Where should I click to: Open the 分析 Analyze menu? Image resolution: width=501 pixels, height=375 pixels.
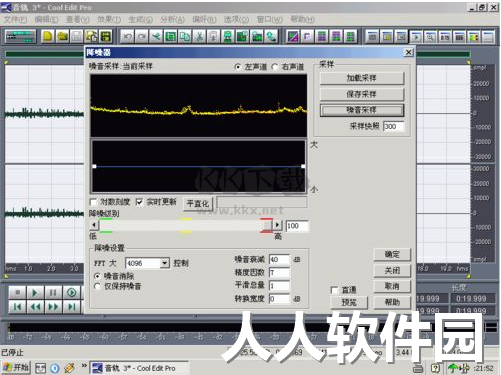pyautogui.click(x=172, y=20)
